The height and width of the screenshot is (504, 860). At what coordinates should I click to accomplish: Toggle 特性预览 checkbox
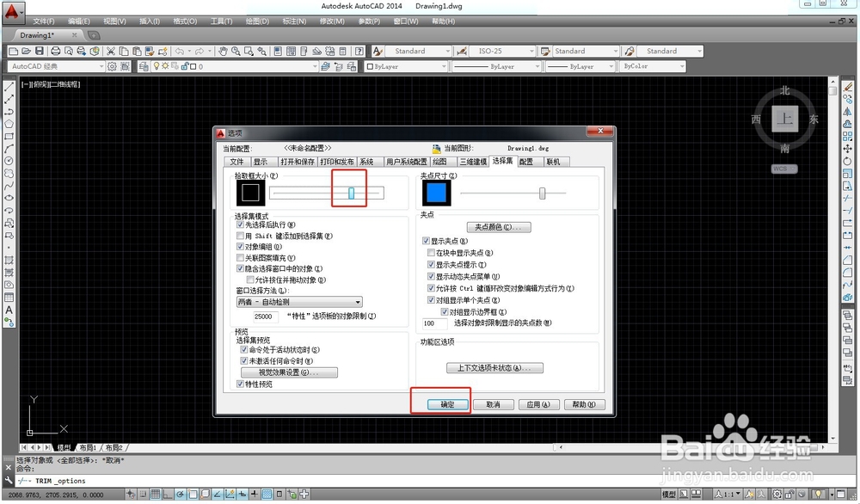(x=240, y=384)
